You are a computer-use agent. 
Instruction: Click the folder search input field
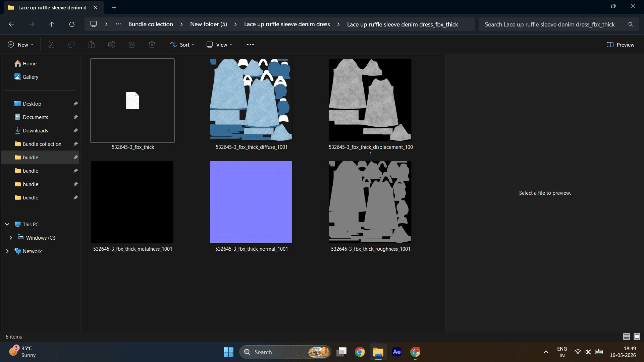tap(555, 24)
